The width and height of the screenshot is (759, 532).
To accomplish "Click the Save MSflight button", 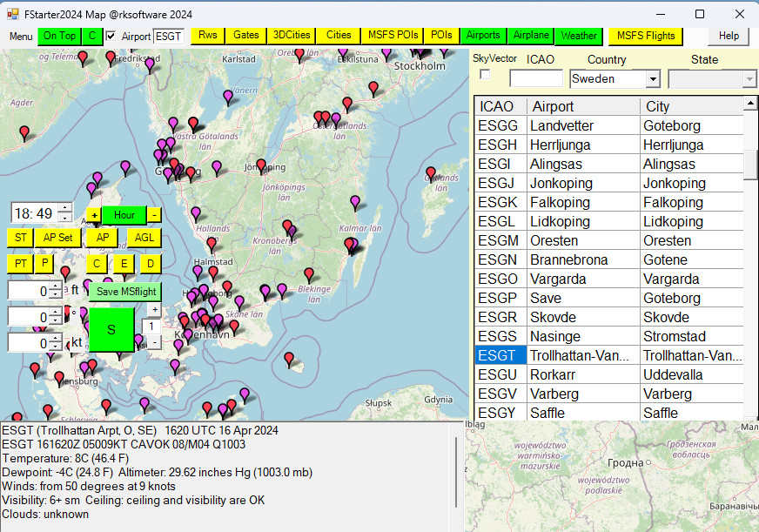I will (x=124, y=292).
